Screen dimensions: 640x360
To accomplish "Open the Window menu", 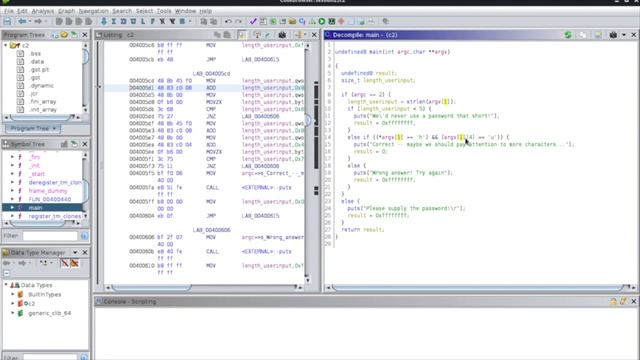I will (185, 11).
